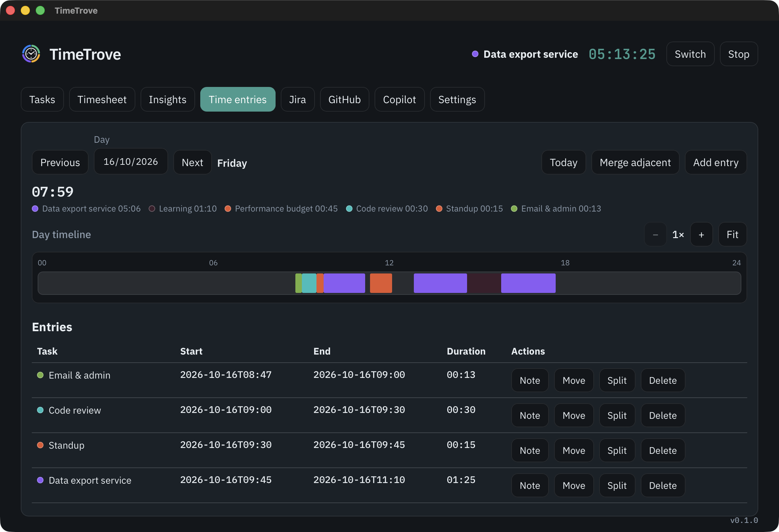Click the purple dot beside Data export service timer
This screenshot has width=779, height=532.
tap(475, 54)
